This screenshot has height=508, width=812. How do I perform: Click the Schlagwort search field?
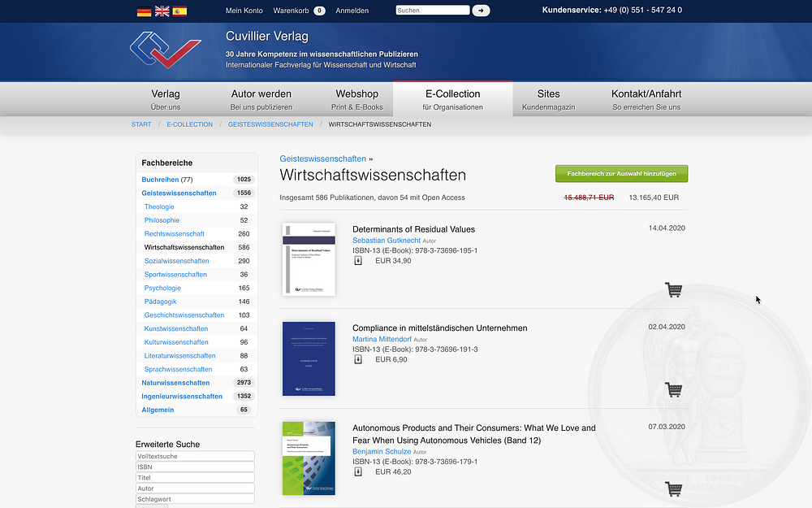click(195, 499)
